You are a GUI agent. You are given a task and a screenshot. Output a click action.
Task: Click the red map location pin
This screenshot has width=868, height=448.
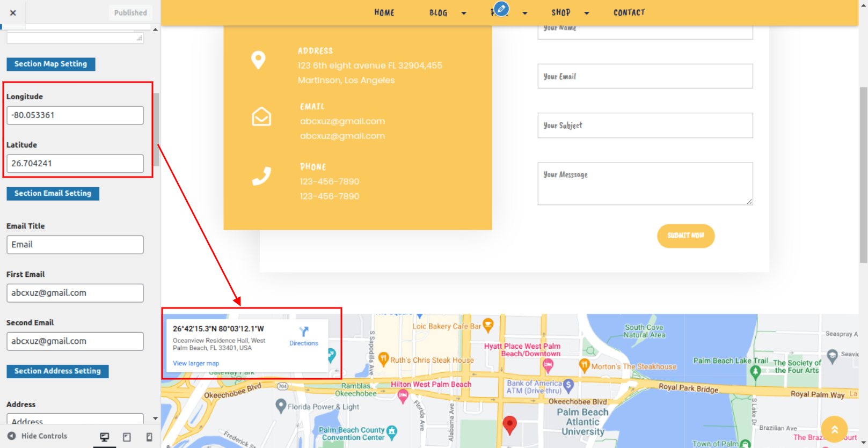pos(509,424)
